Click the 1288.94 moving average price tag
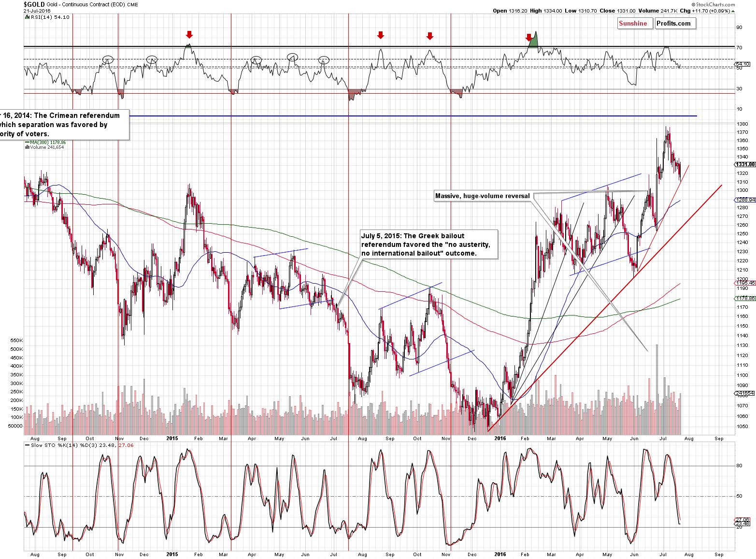The image size is (756, 559). (x=745, y=200)
